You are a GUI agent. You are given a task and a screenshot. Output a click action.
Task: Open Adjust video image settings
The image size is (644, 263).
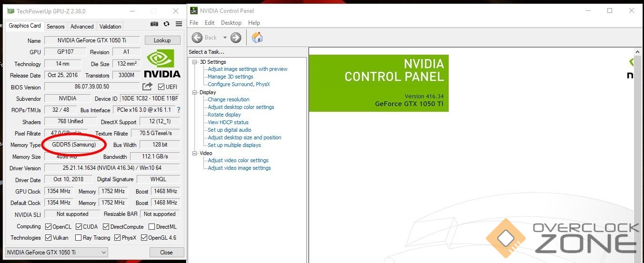(x=239, y=168)
